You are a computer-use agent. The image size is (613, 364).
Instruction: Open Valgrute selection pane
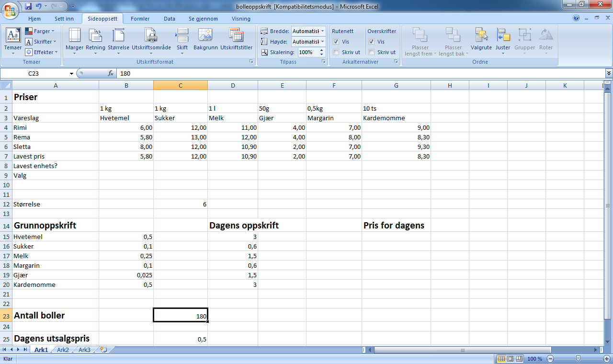[x=481, y=39]
